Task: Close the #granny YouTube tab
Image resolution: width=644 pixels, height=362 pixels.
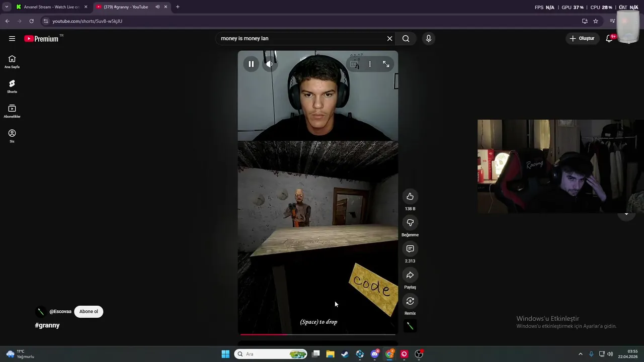Action: (166, 7)
